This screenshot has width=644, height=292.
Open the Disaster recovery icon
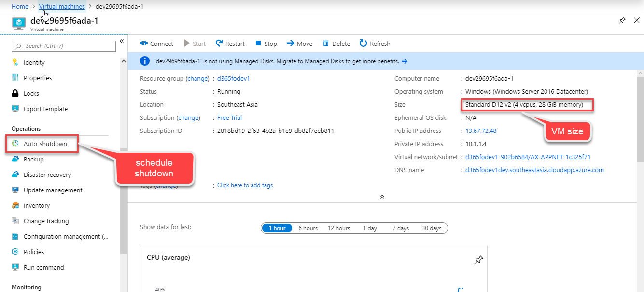point(15,175)
